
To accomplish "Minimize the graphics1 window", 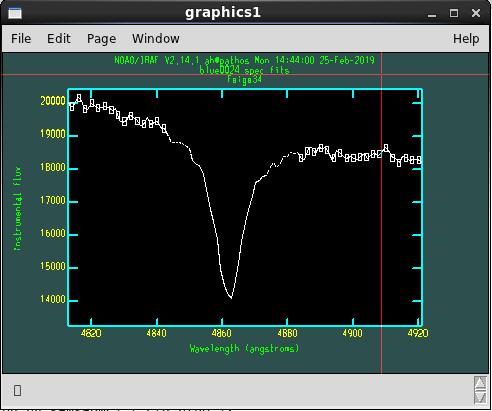I will click(x=432, y=14).
